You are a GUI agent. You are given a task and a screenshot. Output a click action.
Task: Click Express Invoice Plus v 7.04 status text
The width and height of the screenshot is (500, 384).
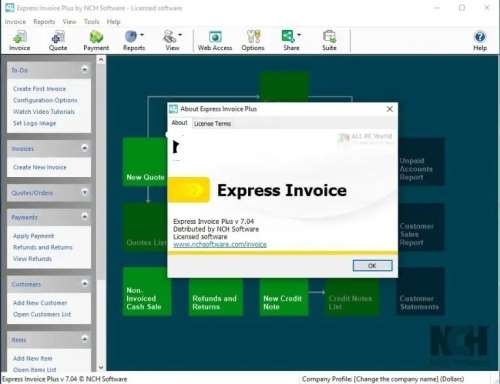pos(65,379)
